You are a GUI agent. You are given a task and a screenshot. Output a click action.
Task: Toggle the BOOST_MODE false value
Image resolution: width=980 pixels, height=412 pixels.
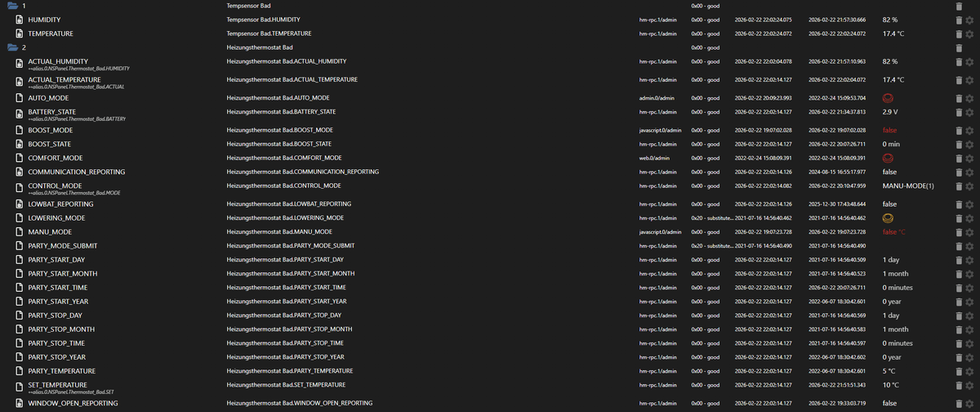[889, 130]
